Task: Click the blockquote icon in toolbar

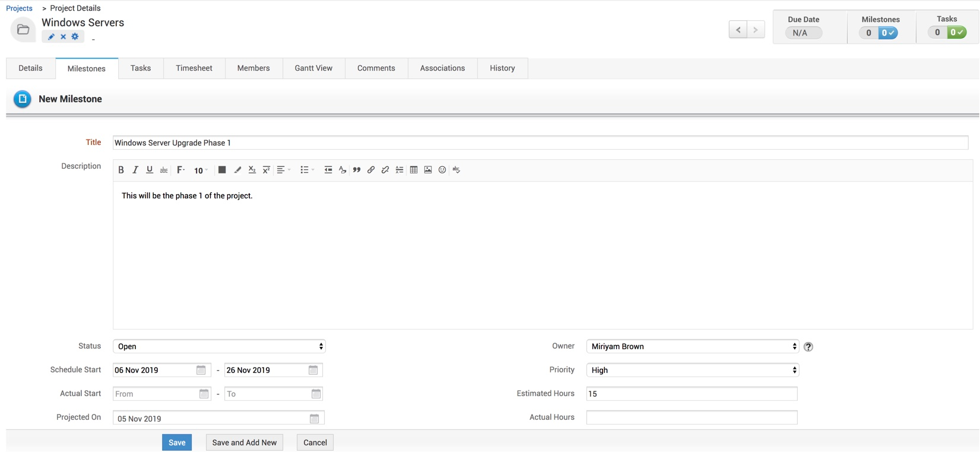Action: 357,170
